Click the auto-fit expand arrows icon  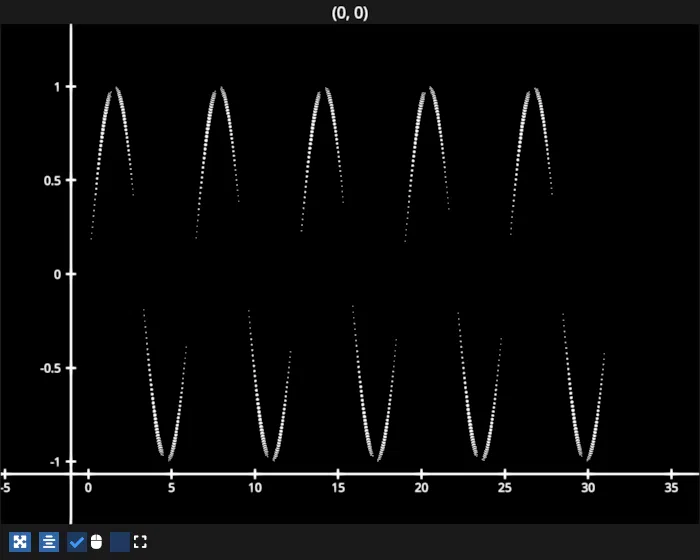(x=19, y=542)
